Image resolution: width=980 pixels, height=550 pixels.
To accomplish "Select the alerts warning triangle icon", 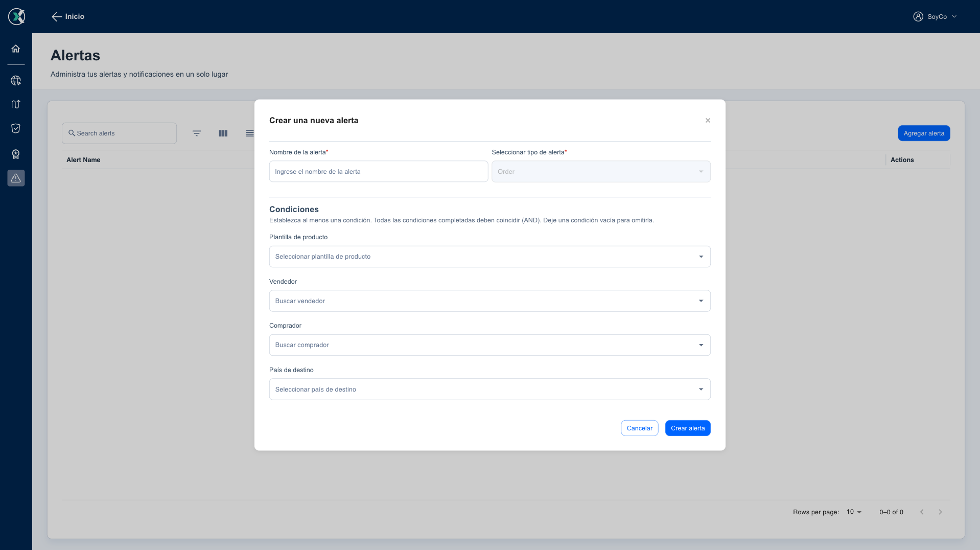I will [16, 178].
